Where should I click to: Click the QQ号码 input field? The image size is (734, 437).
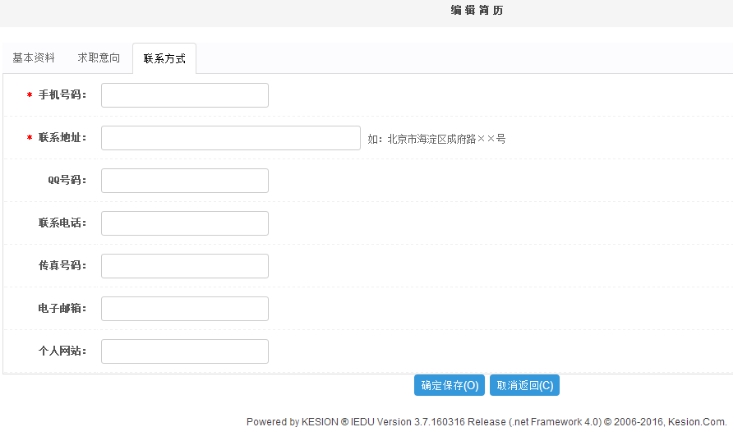click(185, 180)
